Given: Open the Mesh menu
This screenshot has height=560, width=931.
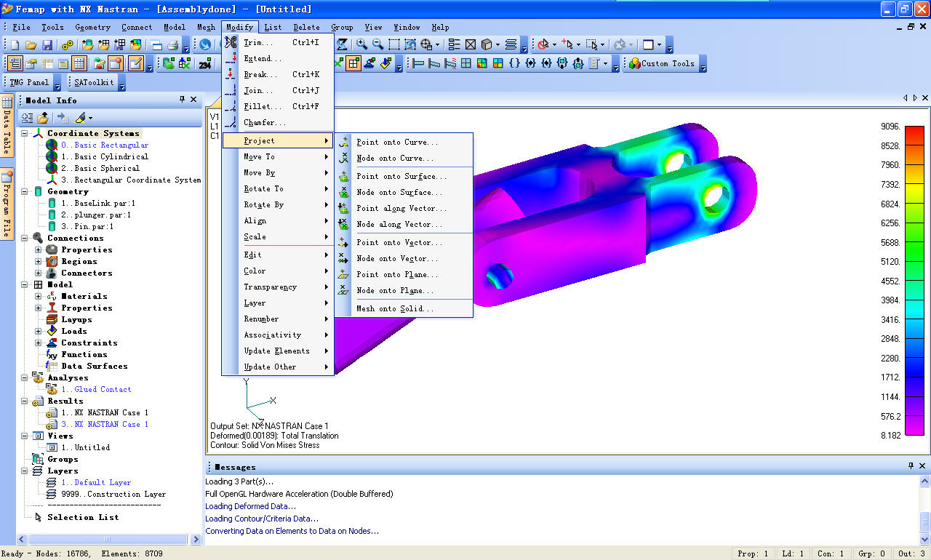Looking at the screenshot, I should tap(206, 28).
